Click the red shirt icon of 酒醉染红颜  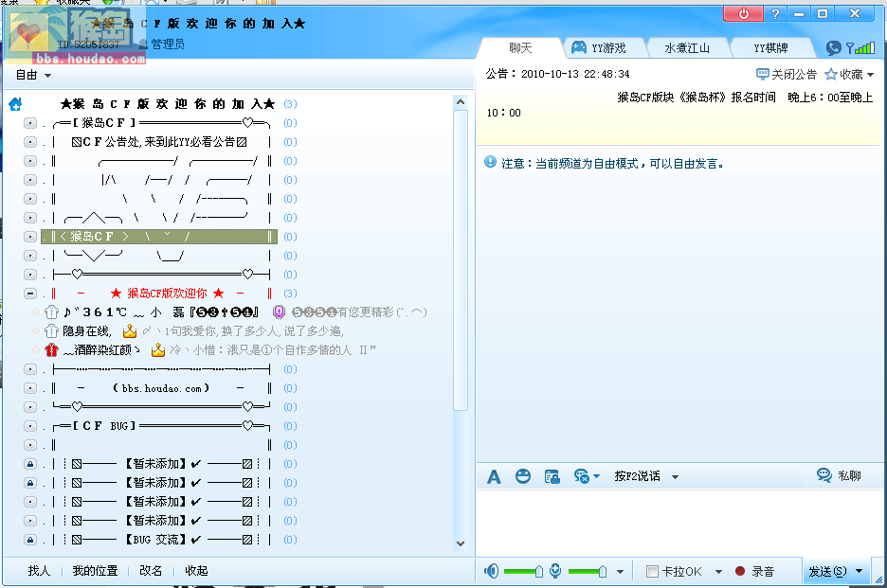click(51, 350)
